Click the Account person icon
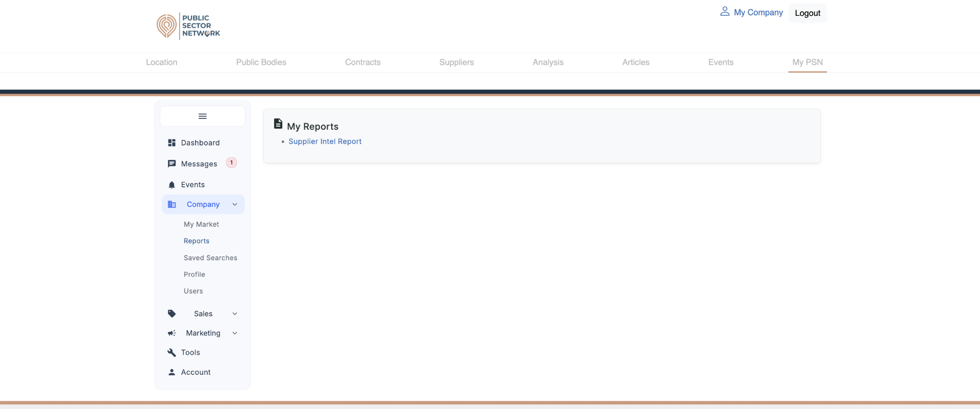 point(172,372)
